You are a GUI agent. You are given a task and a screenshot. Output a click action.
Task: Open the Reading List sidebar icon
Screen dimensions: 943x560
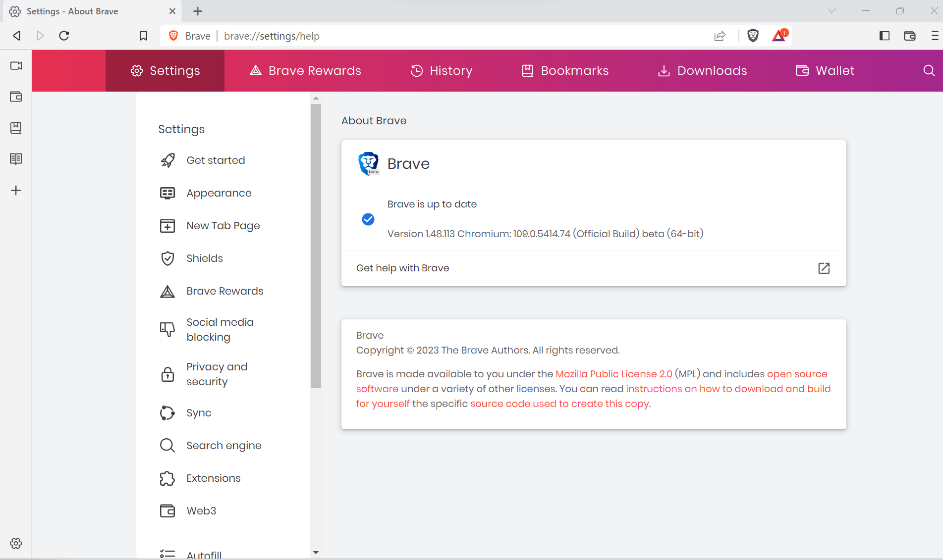click(16, 158)
